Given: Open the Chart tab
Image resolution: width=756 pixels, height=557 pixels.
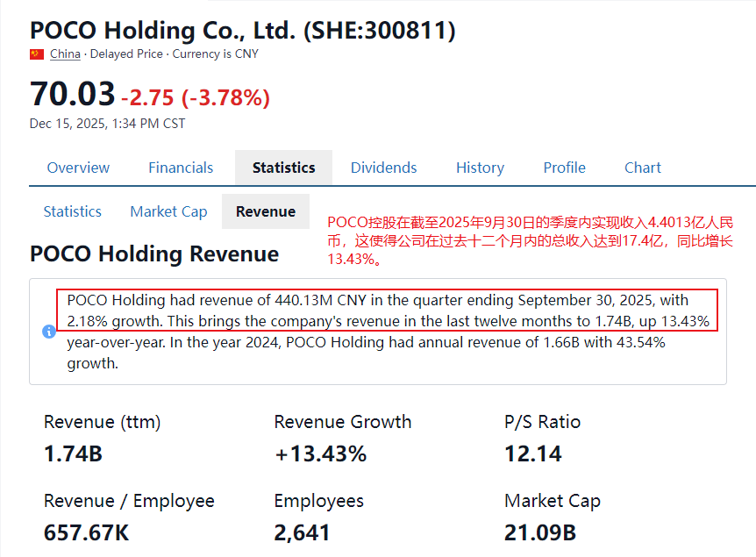Looking at the screenshot, I should [x=643, y=168].
